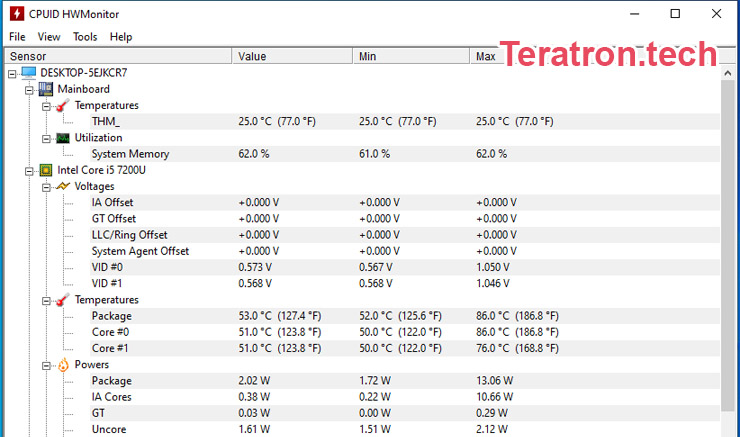
Task: Close the HWMonitor window
Action: (x=716, y=14)
